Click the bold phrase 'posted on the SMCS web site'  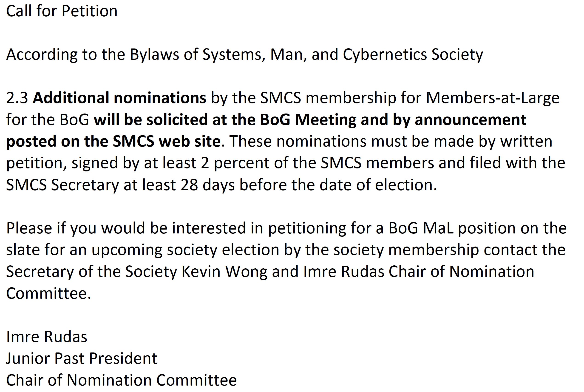click(x=113, y=142)
